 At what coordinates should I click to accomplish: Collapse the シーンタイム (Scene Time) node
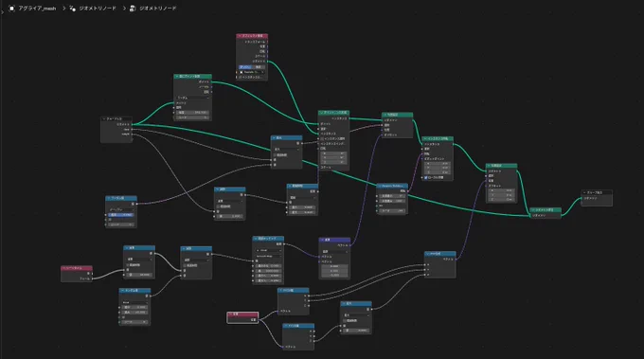pos(63,268)
